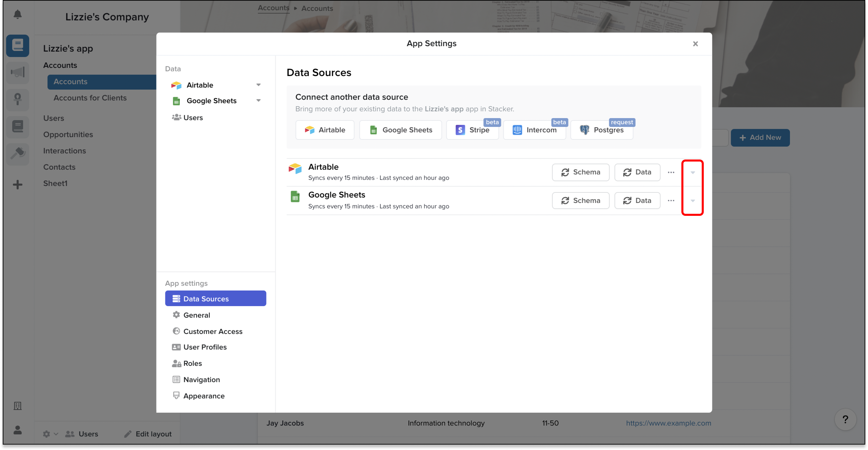
Task: Open Contacts in app navigation
Action: pos(59,167)
